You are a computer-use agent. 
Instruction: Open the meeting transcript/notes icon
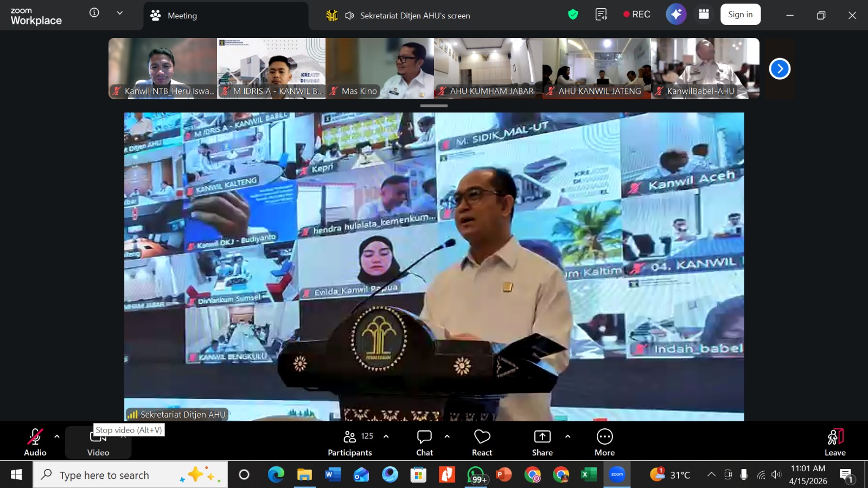[601, 15]
